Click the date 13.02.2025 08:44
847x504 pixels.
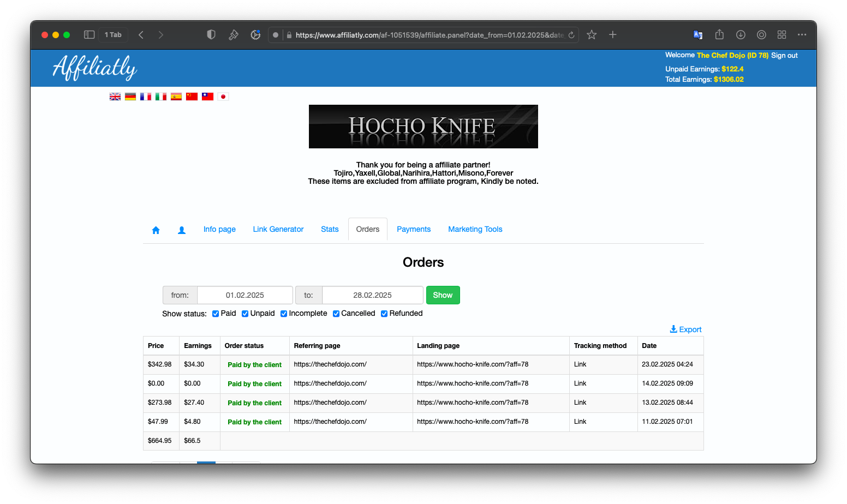point(667,403)
